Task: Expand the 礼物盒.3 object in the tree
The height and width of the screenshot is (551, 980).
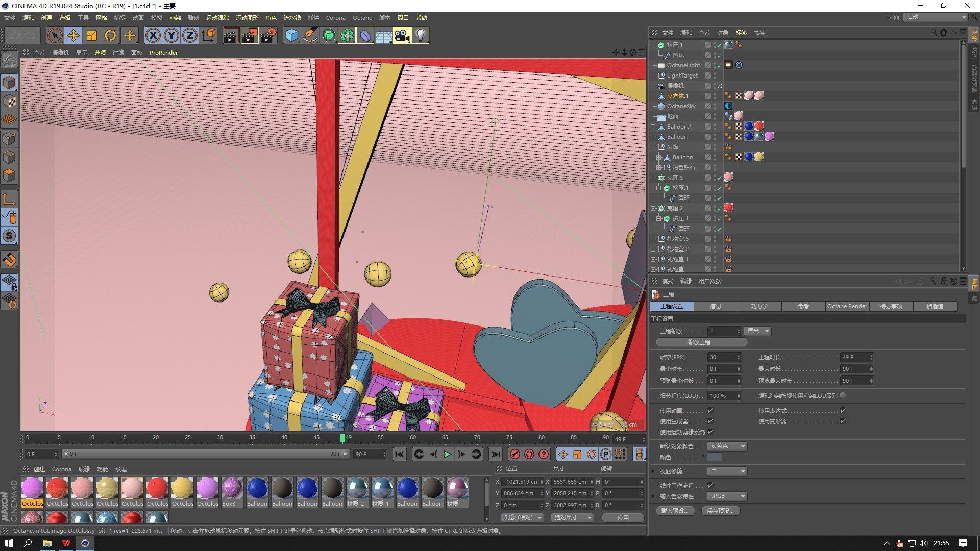Action: pyautogui.click(x=653, y=239)
